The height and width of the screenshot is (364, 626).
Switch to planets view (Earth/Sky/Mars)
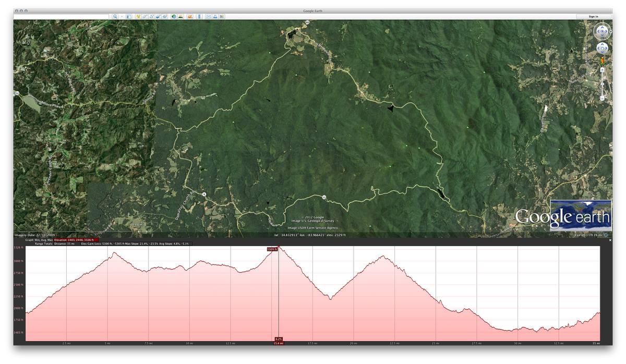tap(190, 17)
